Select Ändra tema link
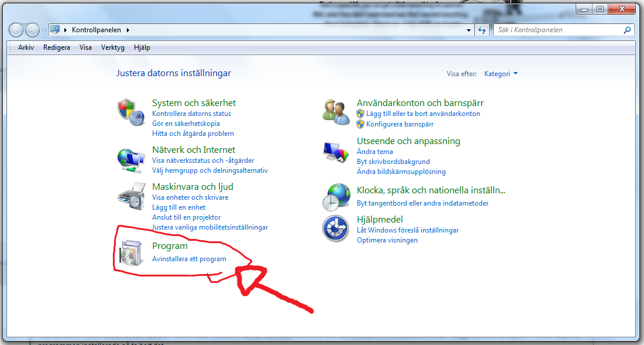Screen dimensions: 644x345 (x=374, y=152)
